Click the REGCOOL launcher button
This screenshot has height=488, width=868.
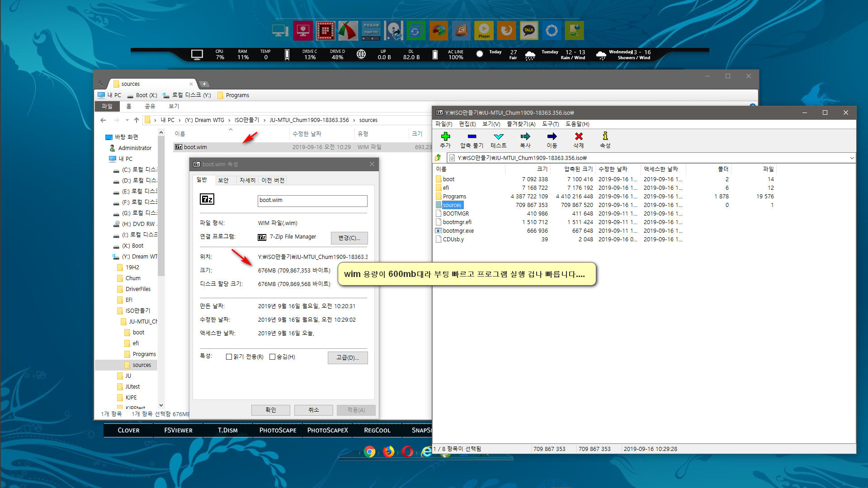[377, 430]
